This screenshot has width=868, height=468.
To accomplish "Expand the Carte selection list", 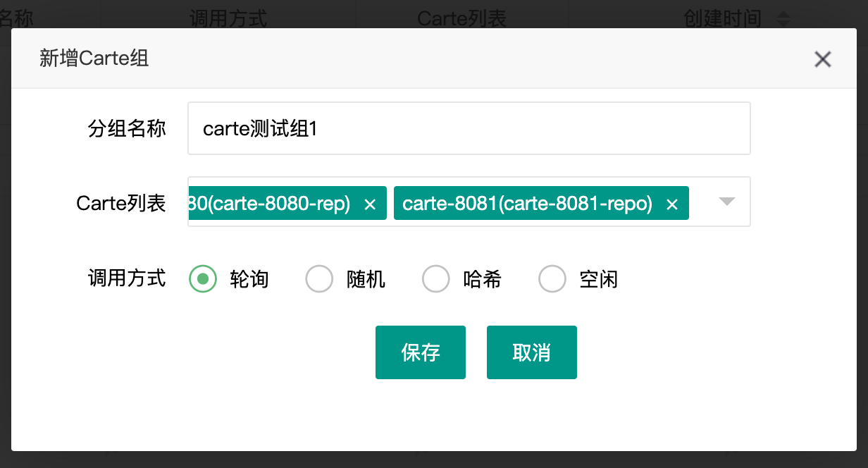I will [726, 202].
